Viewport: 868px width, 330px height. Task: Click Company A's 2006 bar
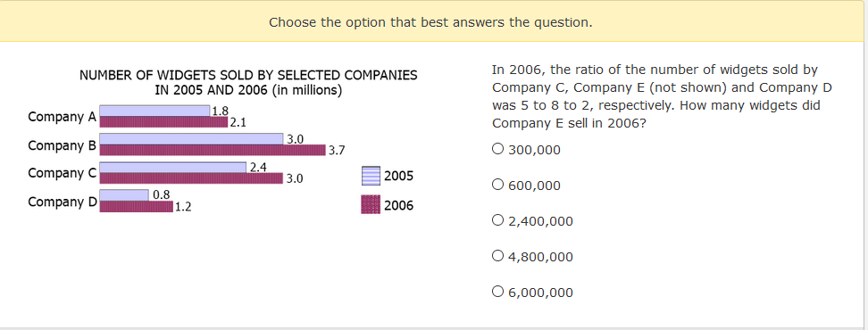pyautogui.click(x=163, y=122)
